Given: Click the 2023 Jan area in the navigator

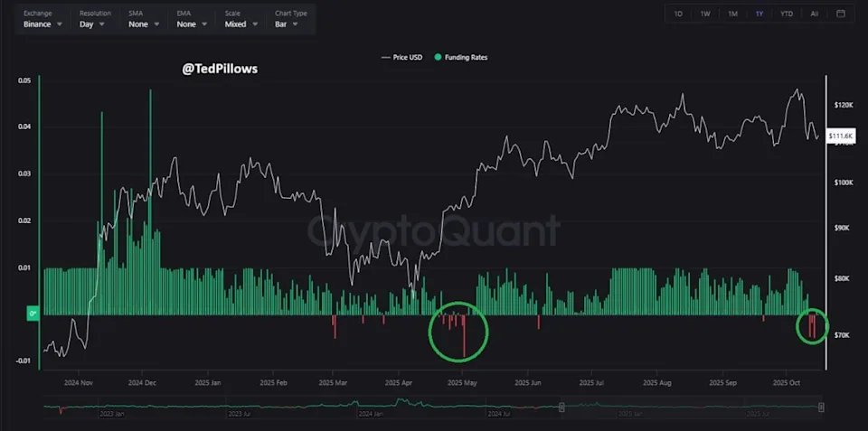Looking at the screenshot, I should tap(113, 412).
